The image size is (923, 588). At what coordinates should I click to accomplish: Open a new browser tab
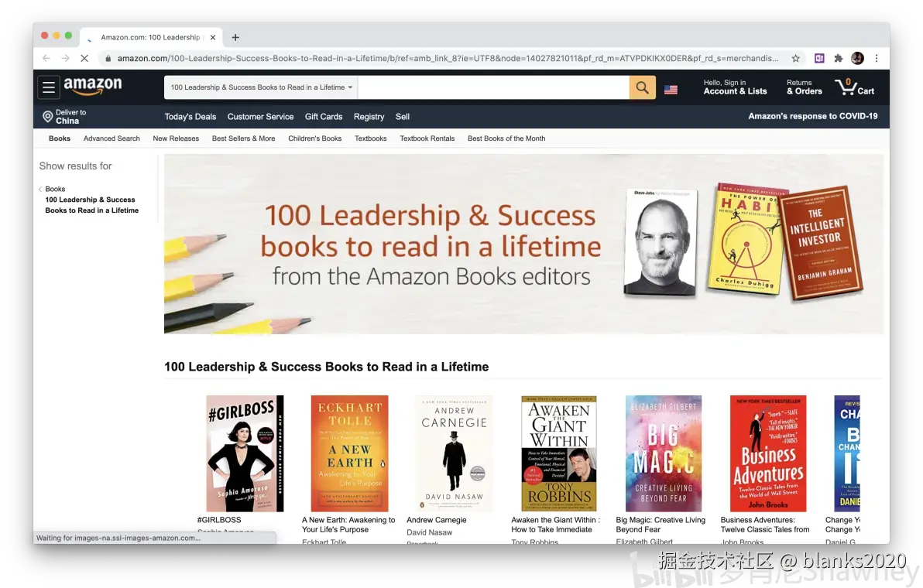(235, 37)
